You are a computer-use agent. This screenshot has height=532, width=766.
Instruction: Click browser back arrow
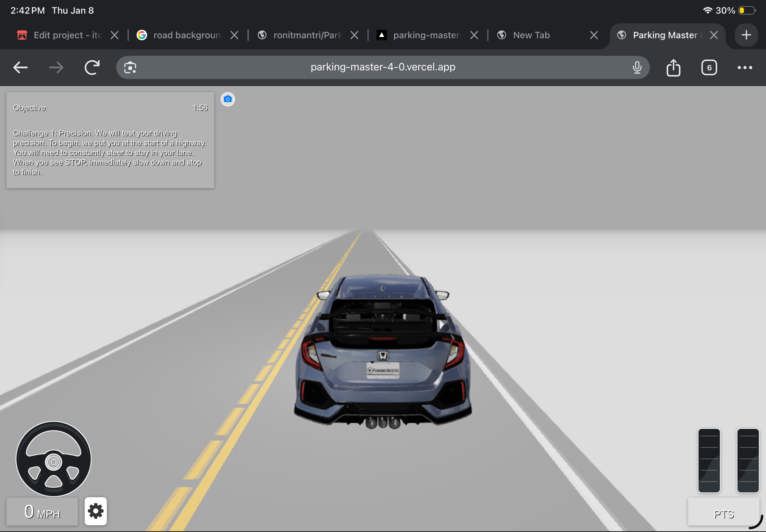[x=20, y=68]
